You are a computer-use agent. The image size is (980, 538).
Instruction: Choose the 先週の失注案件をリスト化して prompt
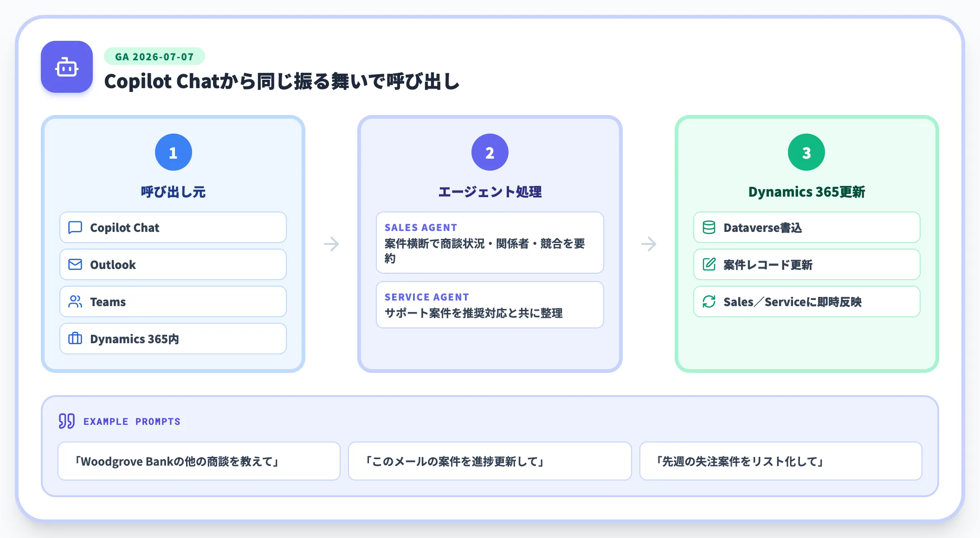coord(781,461)
